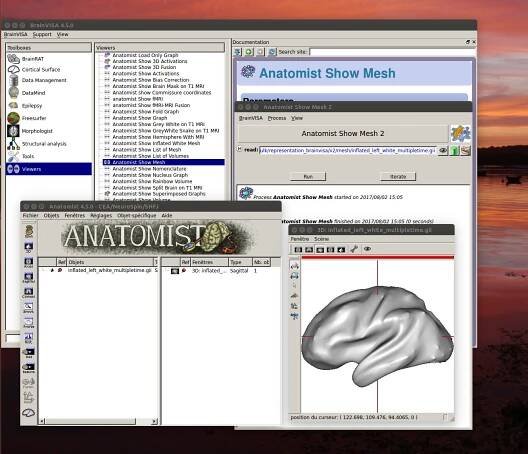Image resolution: width=528 pixels, height=454 pixels.
Task: Click the Search site input field
Action: pos(392,52)
